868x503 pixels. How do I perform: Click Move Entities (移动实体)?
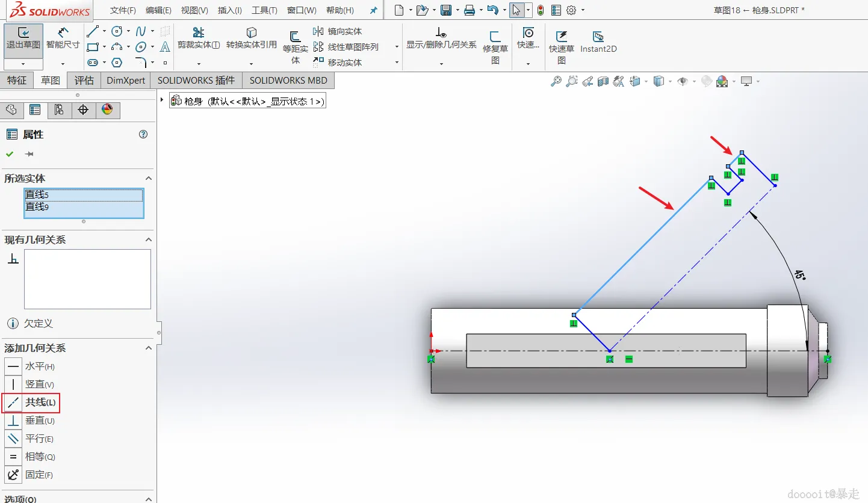coord(338,63)
